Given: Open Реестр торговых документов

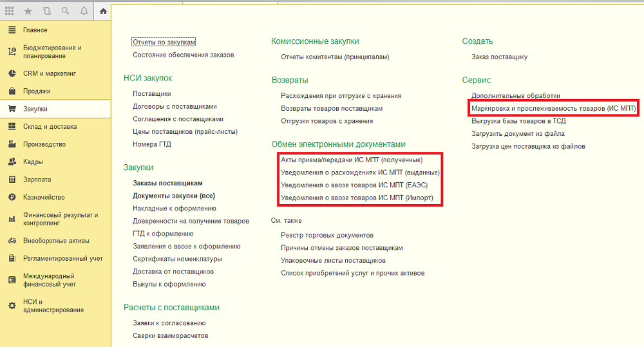Looking at the screenshot, I should (327, 235).
